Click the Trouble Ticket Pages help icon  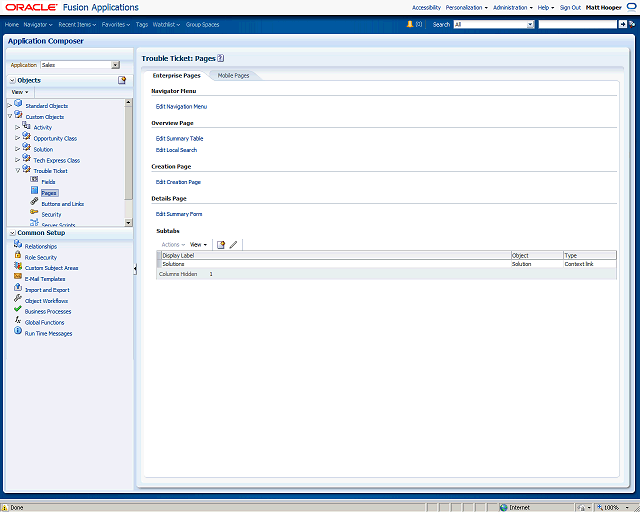point(220,58)
